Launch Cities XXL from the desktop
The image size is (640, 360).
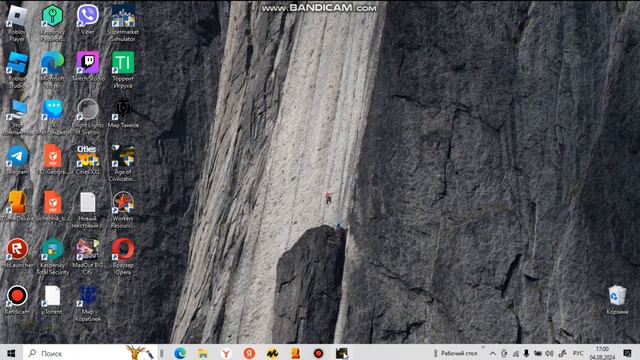coord(87,160)
